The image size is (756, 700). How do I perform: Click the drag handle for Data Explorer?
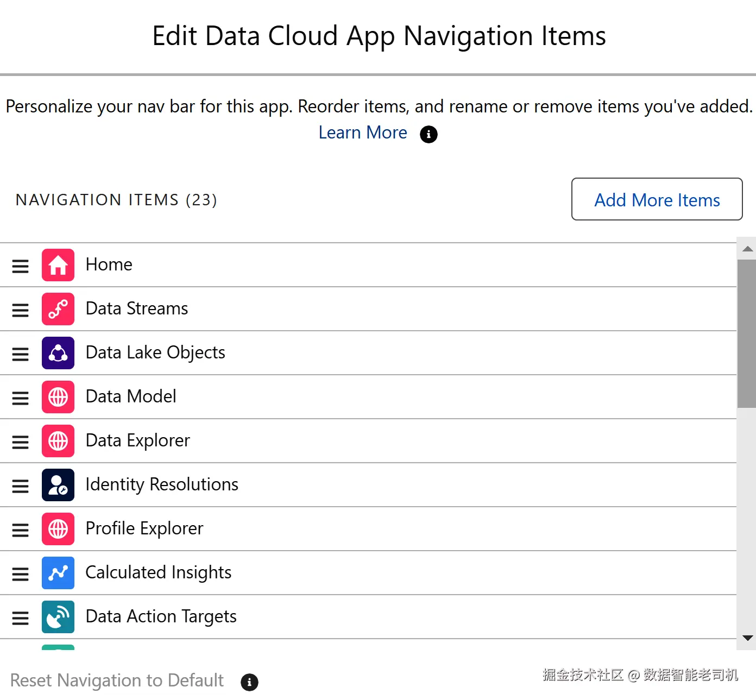(x=21, y=442)
